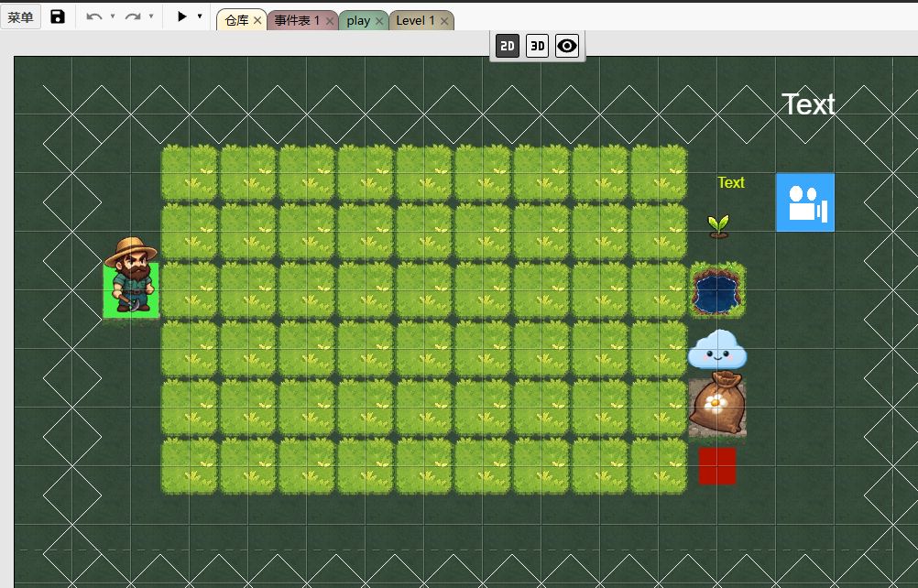The width and height of the screenshot is (918, 588).
Task: Select the seedling sprout sprite
Action: point(718,226)
